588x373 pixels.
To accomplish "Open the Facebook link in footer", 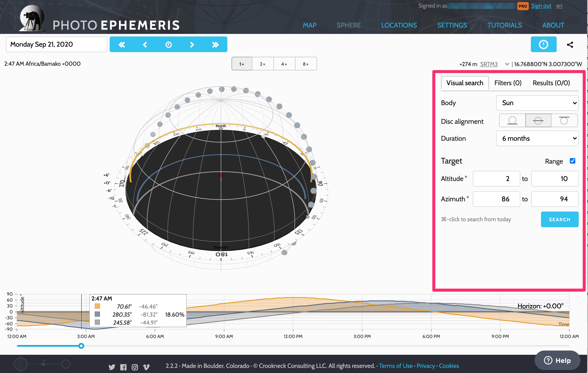I will (123, 367).
